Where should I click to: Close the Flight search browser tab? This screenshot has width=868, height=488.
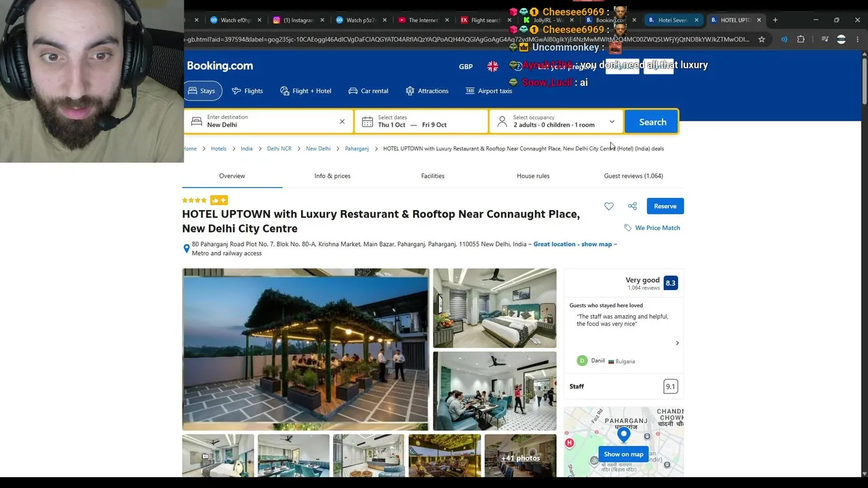(509, 20)
